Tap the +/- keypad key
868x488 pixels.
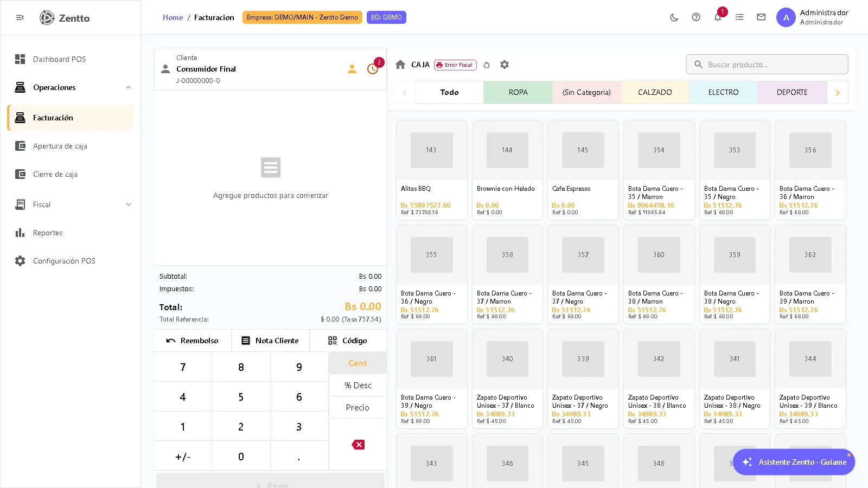183,457
